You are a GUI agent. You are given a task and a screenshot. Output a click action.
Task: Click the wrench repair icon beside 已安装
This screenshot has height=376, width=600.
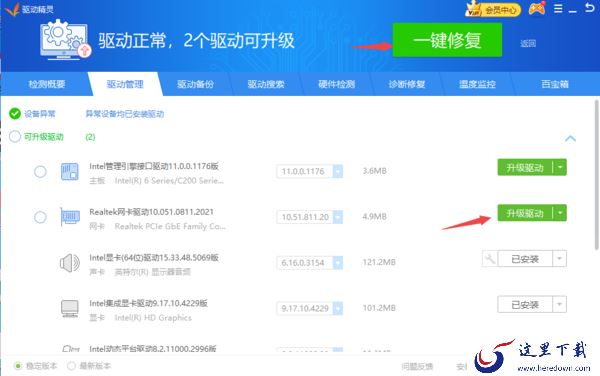490,259
